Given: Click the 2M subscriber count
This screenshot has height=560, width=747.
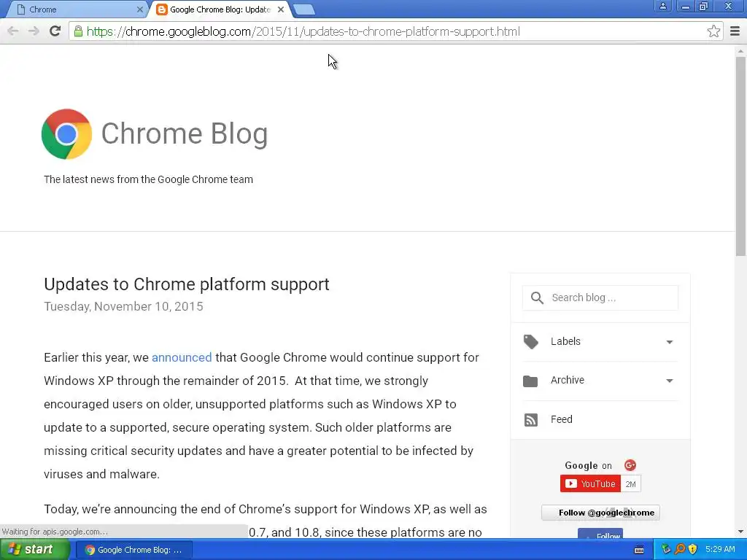Looking at the screenshot, I should point(630,484).
